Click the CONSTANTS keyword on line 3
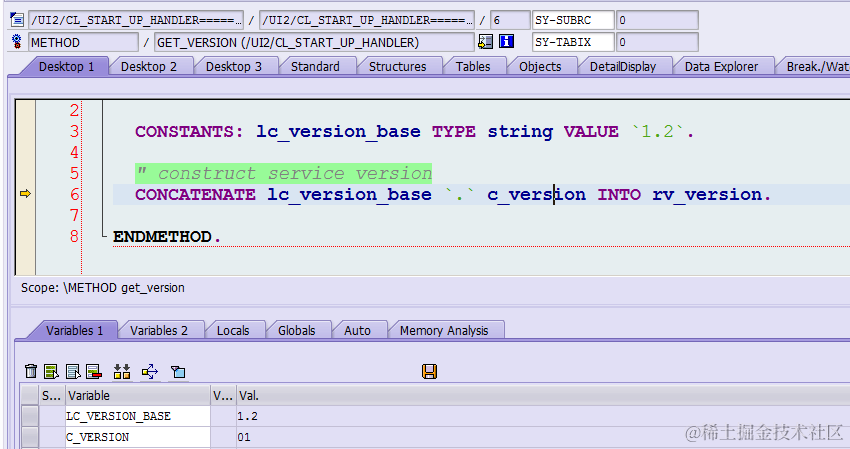The width and height of the screenshot is (850, 449). 189,132
